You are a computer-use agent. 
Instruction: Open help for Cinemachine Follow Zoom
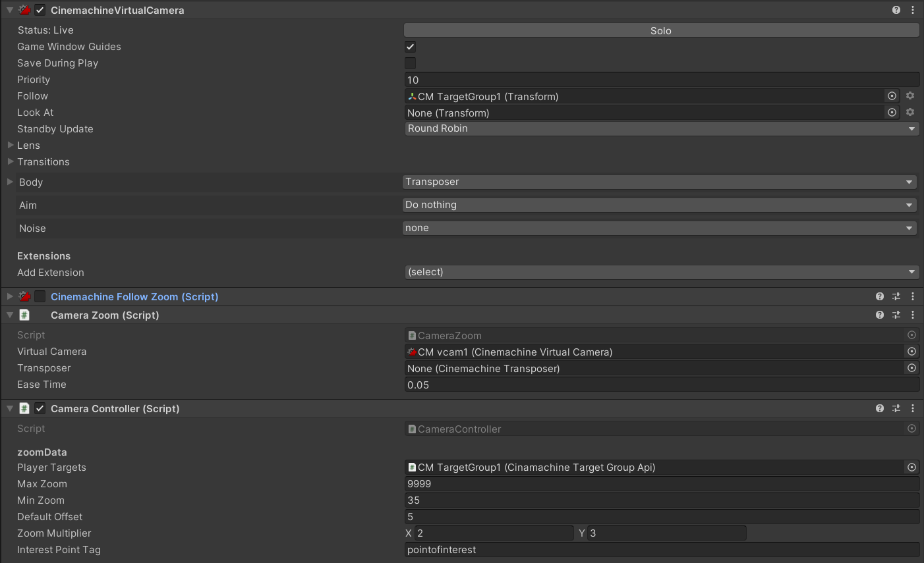pos(880,296)
